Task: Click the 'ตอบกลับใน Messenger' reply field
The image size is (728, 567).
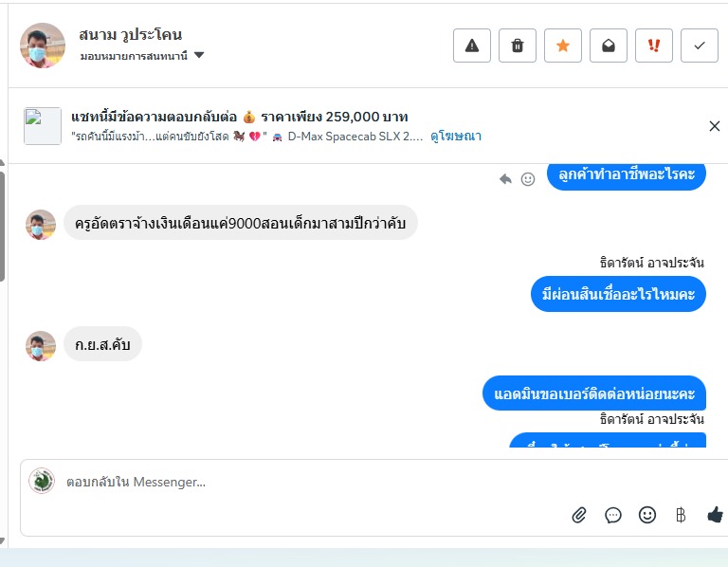Action: (284, 482)
